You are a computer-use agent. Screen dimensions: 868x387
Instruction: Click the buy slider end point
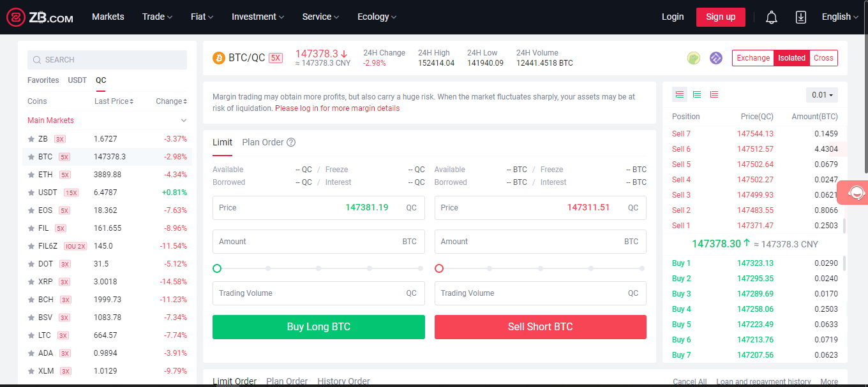point(421,268)
